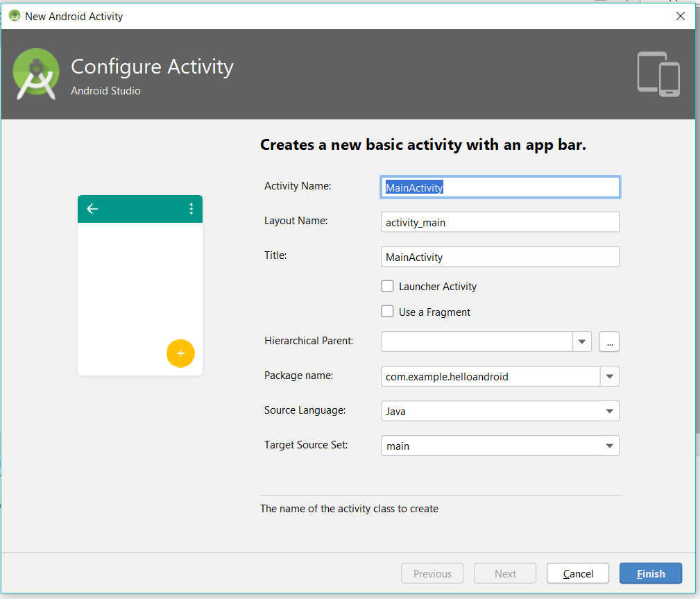This screenshot has height=599, width=700.
Task: Click the 'Activity Name:' label
Action: click(x=298, y=186)
